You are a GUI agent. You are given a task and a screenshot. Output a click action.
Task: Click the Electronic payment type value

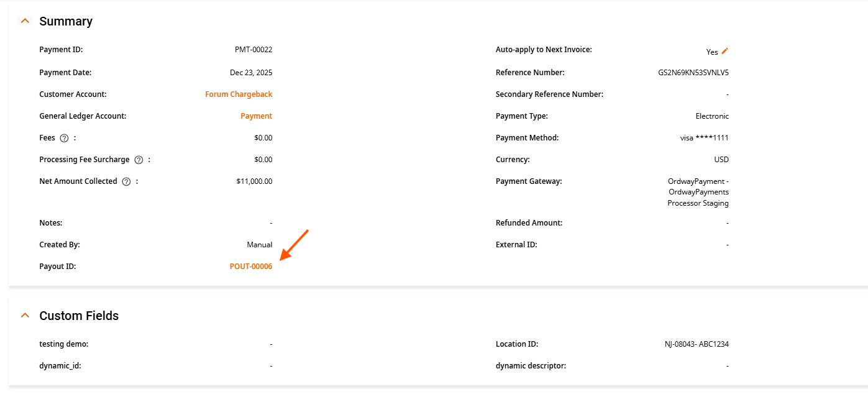pyautogui.click(x=712, y=116)
